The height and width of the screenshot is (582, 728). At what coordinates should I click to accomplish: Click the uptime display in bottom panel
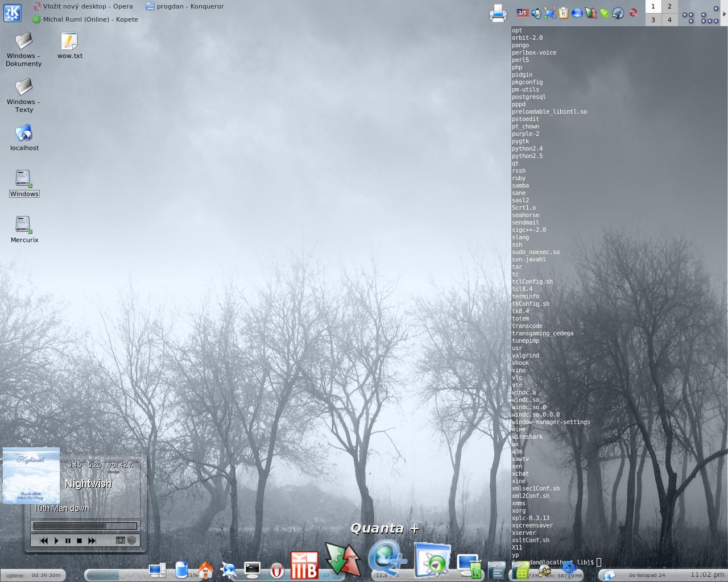[33, 575]
